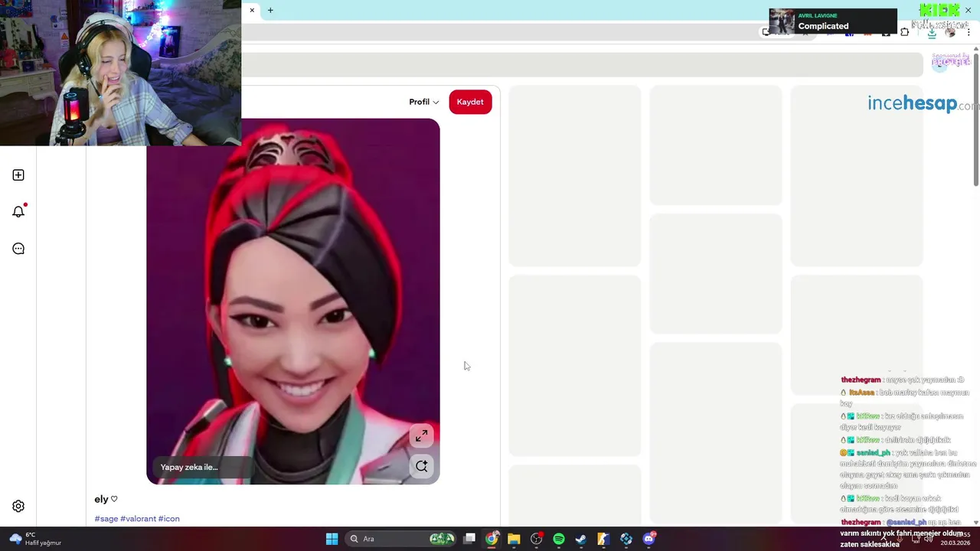The width and height of the screenshot is (980, 551).
Task: Open the Profil board dropdown
Action: (x=423, y=102)
